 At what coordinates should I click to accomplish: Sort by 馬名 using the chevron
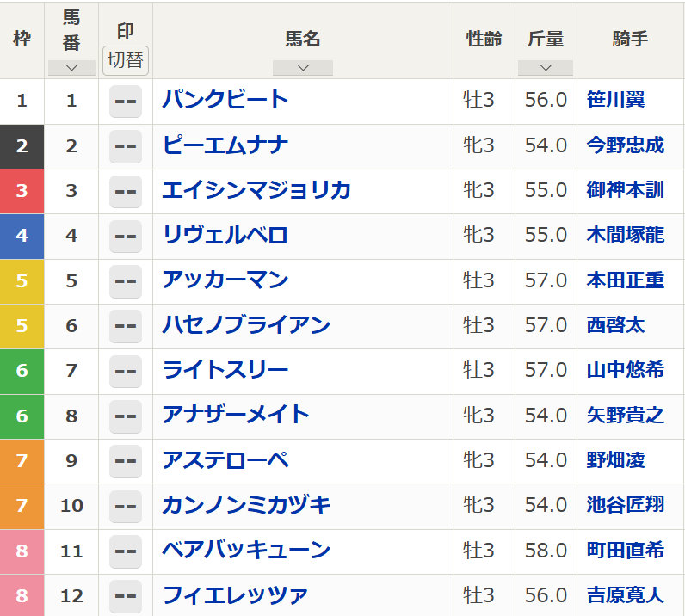tap(303, 68)
